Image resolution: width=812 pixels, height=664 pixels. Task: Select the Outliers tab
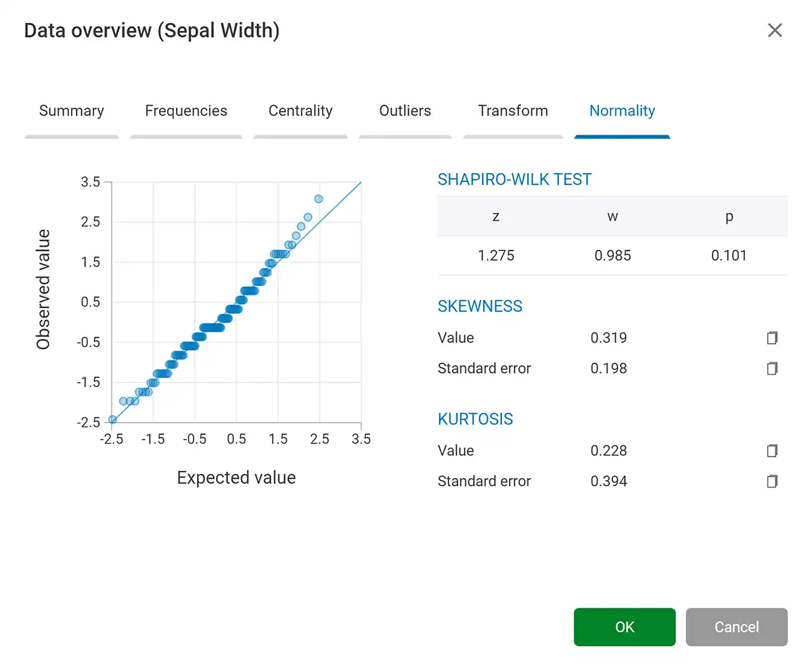coord(405,111)
